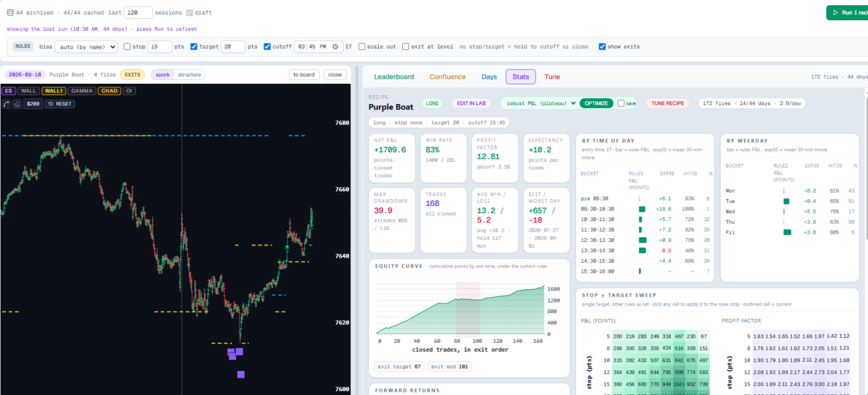This screenshot has height=395, width=868.
Task: Select the spark view segment
Action: [x=163, y=74]
